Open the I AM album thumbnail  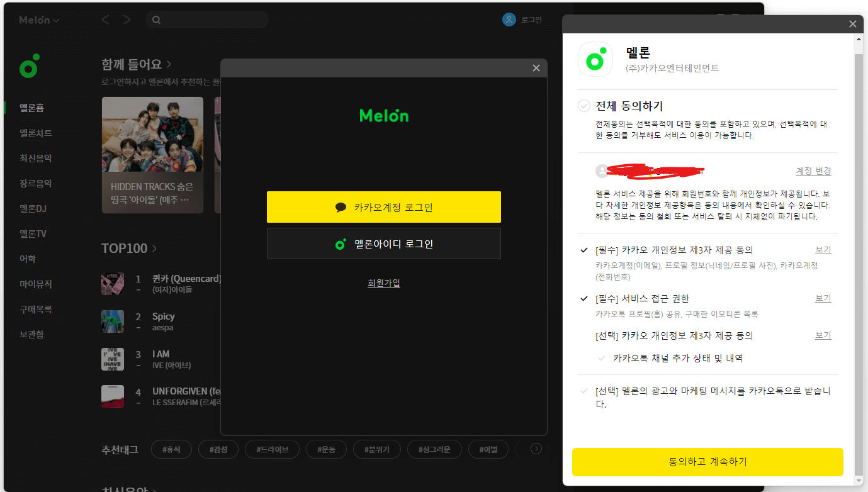(113, 359)
